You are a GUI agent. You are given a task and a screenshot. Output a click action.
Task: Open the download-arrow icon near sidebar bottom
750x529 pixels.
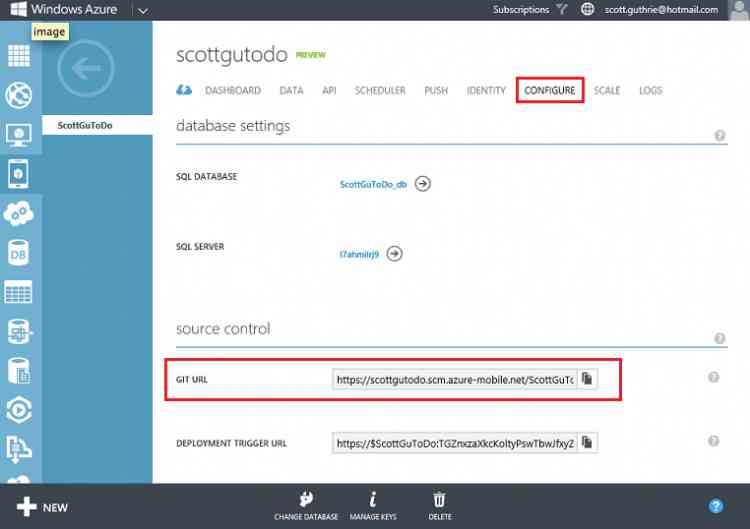[19, 449]
